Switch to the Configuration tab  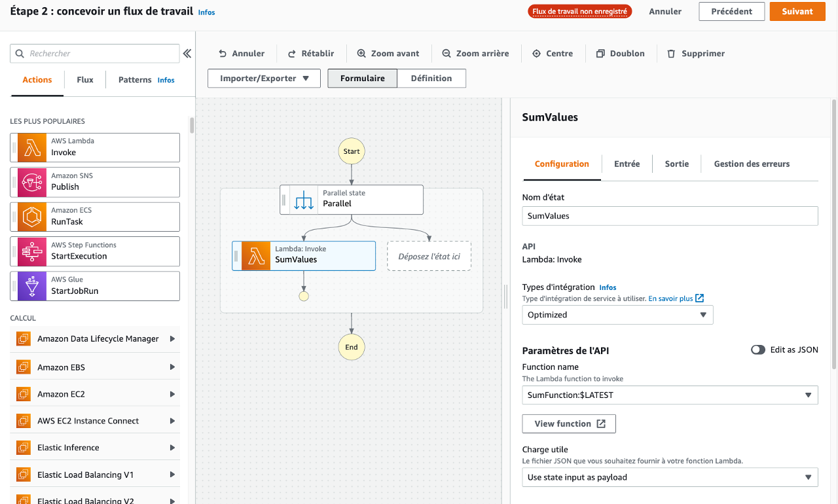562,164
